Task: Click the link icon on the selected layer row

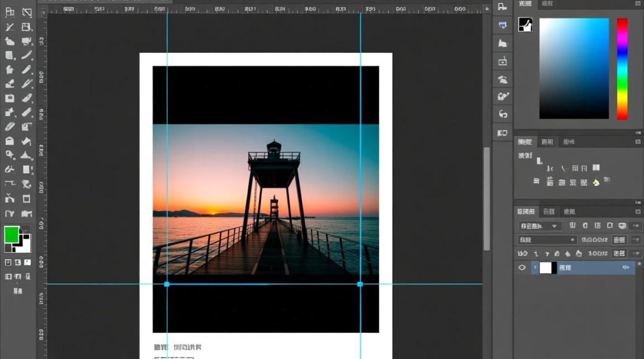Action: pyautogui.click(x=625, y=268)
